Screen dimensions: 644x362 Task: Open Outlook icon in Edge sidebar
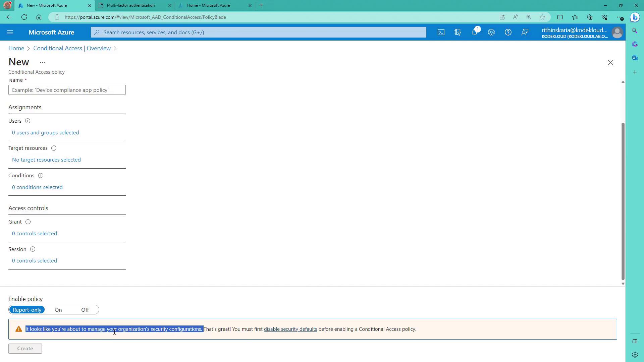click(635, 58)
